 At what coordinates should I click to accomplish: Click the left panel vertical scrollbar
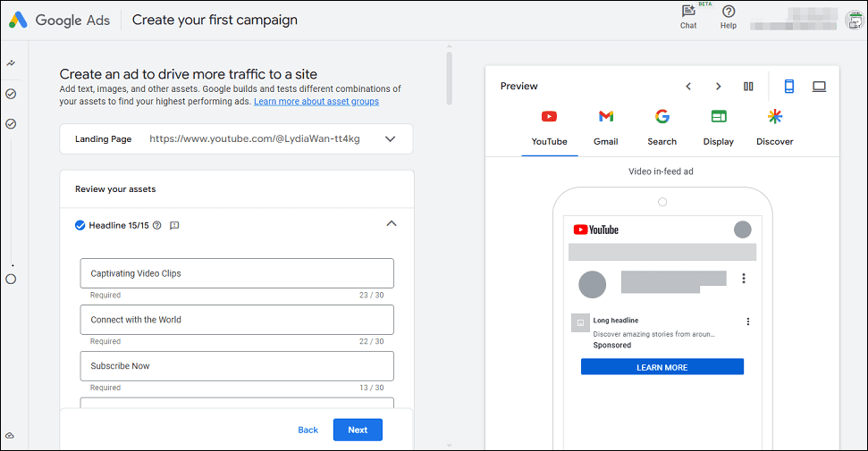click(x=450, y=78)
